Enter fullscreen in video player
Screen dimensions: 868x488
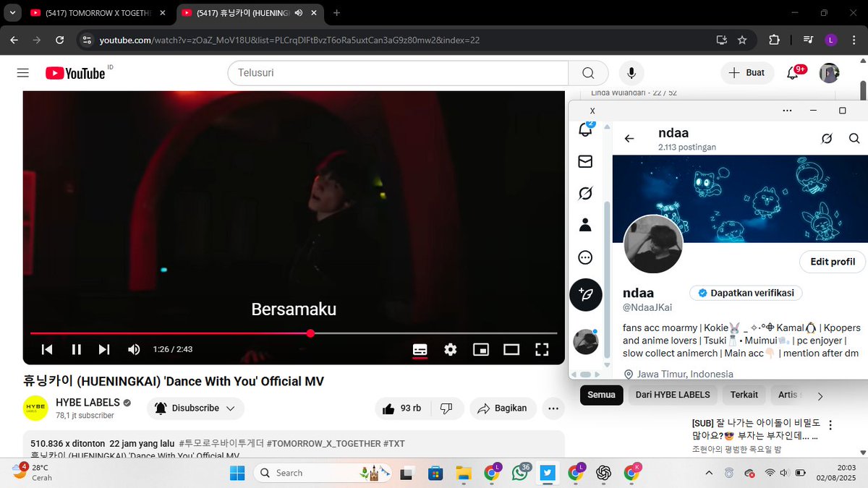[542, 349]
